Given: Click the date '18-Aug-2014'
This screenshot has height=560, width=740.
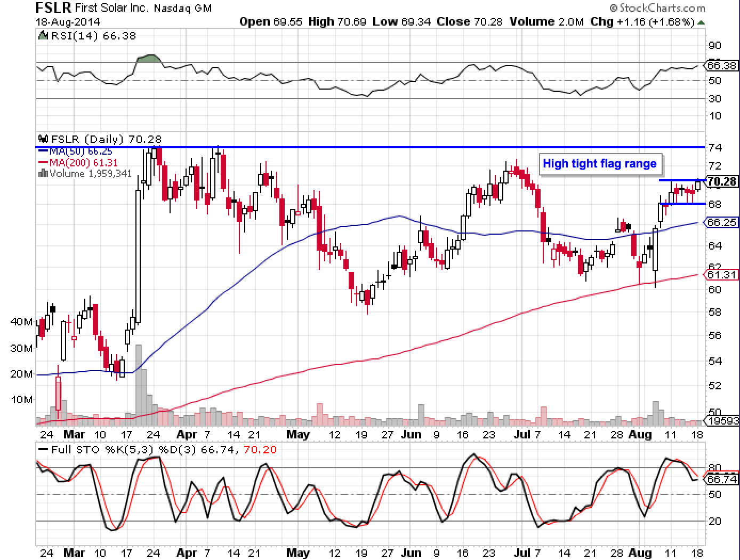Looking at the screenshot, I should pos(68,22).
